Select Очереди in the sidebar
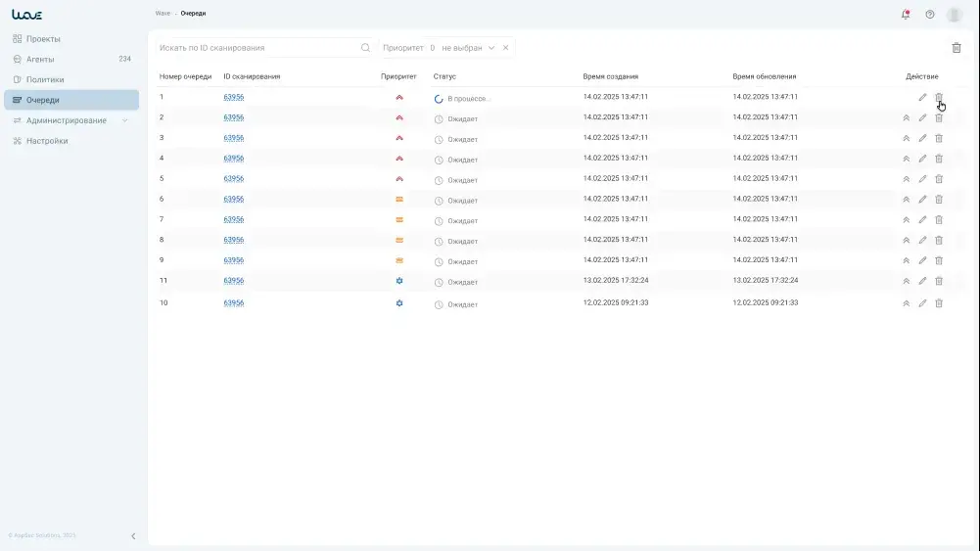The image size is (980, 551). 71,100
